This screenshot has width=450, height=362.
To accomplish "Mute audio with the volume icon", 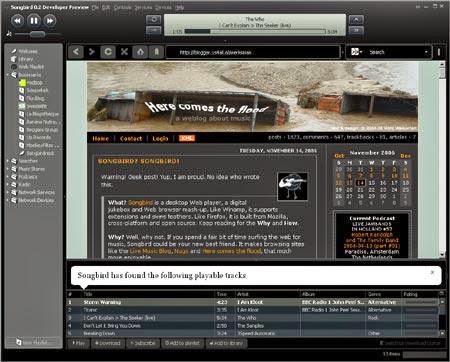I will coord(9,34).
